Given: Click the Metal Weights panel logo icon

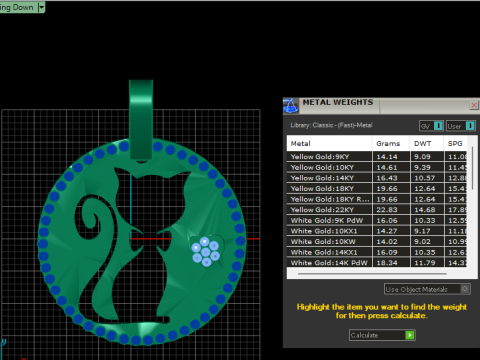Looking at the screenshot, I should [290, 106].
